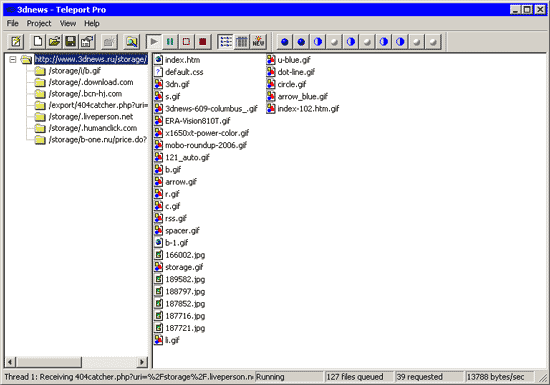Viewport: 550px width, 385px height.
Task: Click the greyed-out toolbar icon before the magnifier
Action: 109,42
